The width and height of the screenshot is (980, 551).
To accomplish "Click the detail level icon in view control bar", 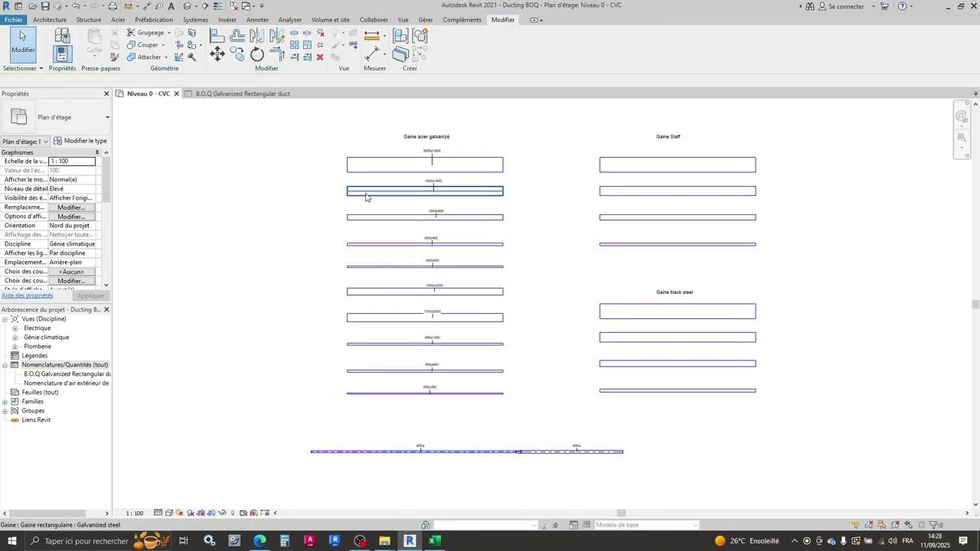I will (158, 513).
